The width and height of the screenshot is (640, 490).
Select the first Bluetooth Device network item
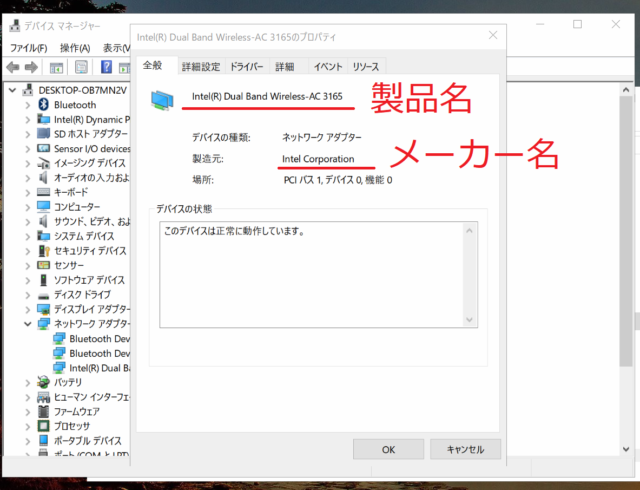100,339
